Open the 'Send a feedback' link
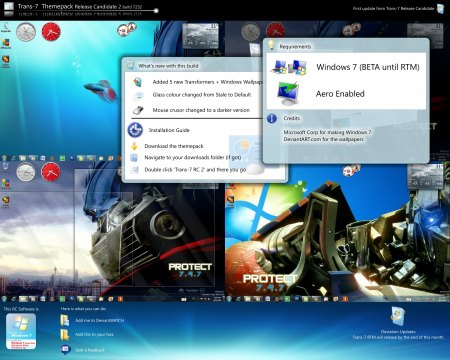Image resolution: width=450 pixels, height=360 pixels. click(90, 350)
